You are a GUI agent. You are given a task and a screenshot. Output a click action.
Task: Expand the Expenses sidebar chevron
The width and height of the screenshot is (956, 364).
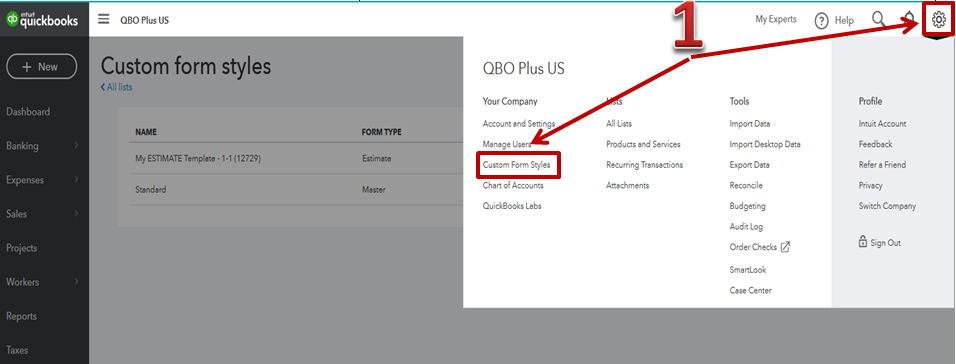(76, 180)
